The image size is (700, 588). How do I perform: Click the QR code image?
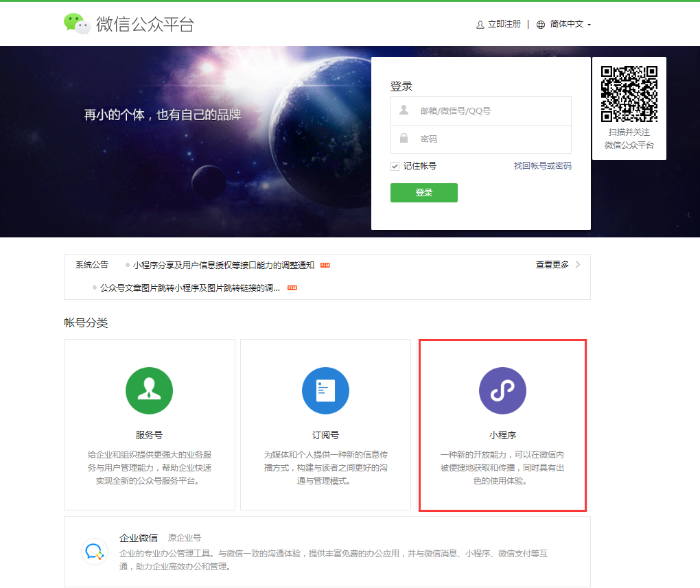629,94
